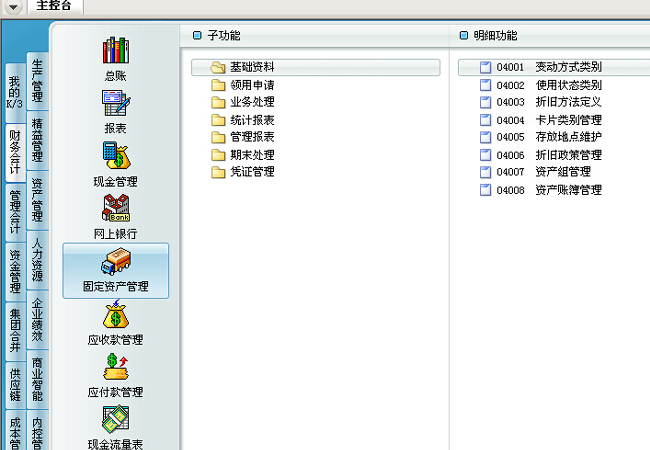
Task: Open 使用状态类别 detail function
Action: tap(568, 85)
